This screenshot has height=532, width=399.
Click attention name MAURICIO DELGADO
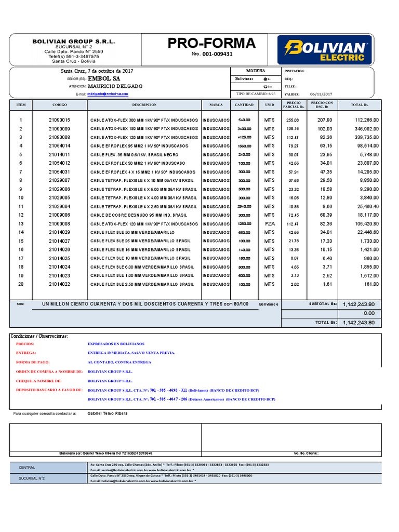[115, 86]
